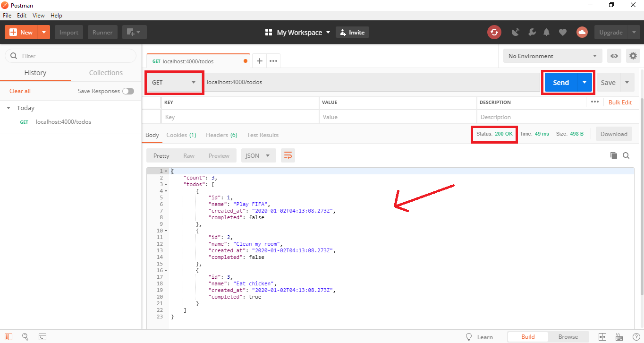644x343 pixels.
Task: Open the Save button dropdown arrow
Action: pos(627,82)
